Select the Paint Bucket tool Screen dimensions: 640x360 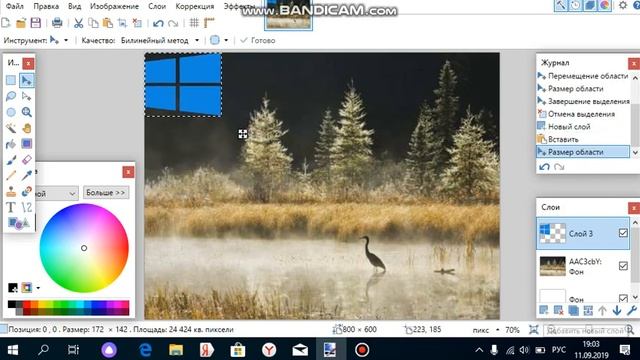11,144
